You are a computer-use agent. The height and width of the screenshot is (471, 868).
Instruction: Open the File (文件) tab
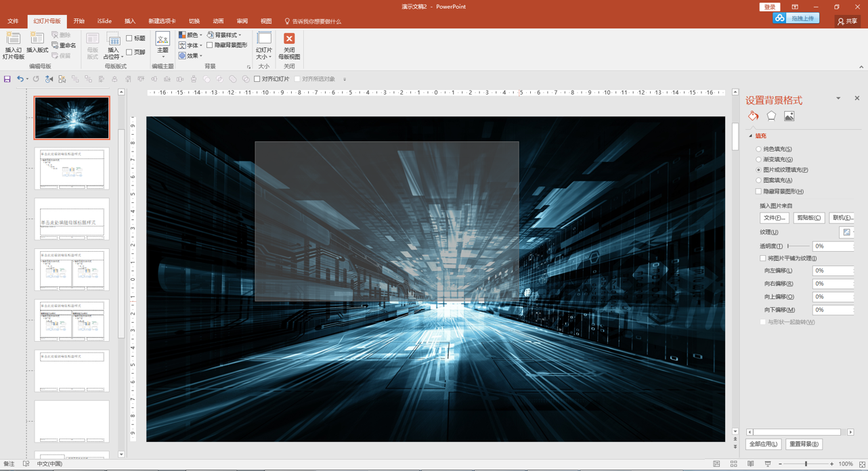tap(13, 22)
